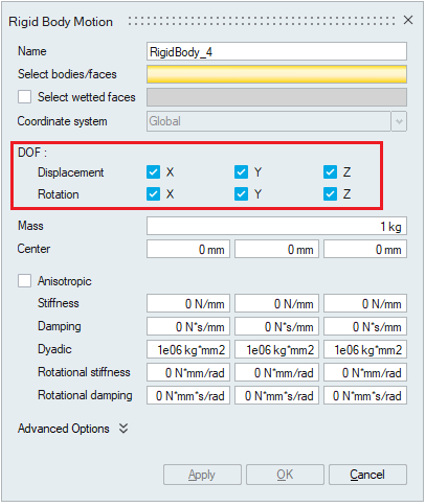Click the third Center field (Z)
425x503 pixels.
tap(365, 249)
